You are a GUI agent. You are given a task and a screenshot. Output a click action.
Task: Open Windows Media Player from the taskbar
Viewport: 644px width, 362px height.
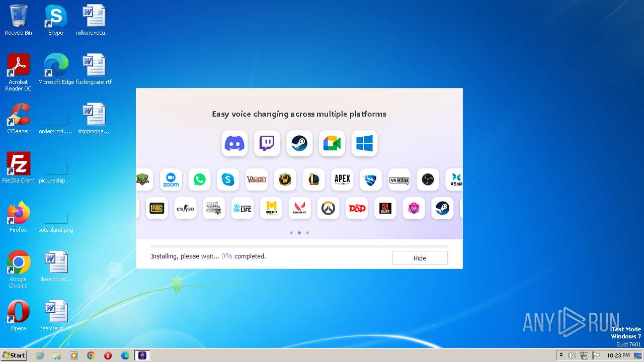pos(74,355)
